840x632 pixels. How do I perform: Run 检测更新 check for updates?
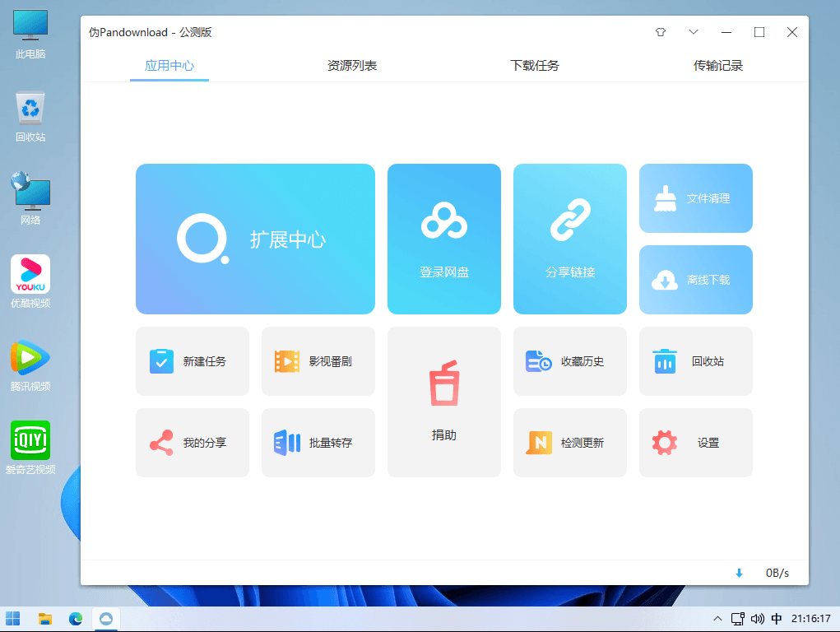coord(570,443)
